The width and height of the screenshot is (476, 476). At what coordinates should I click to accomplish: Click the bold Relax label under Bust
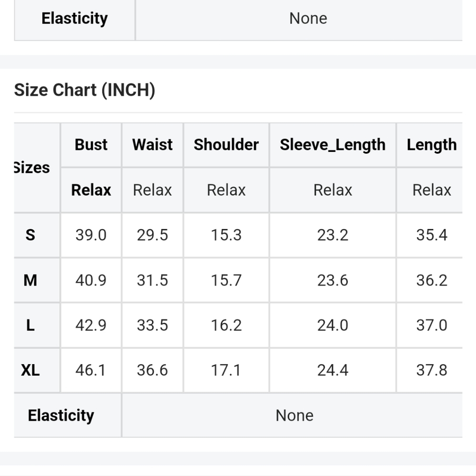coord(91,190)
